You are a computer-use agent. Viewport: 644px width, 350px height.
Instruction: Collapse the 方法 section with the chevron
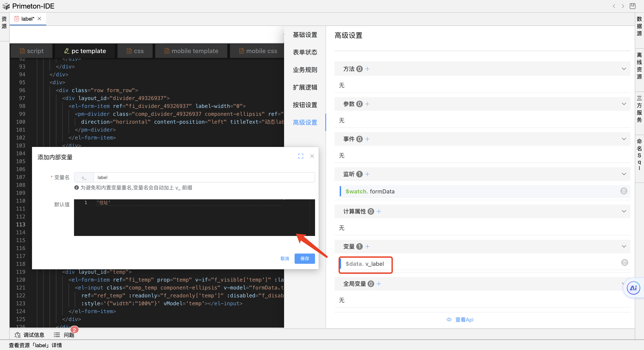point(624,69)
